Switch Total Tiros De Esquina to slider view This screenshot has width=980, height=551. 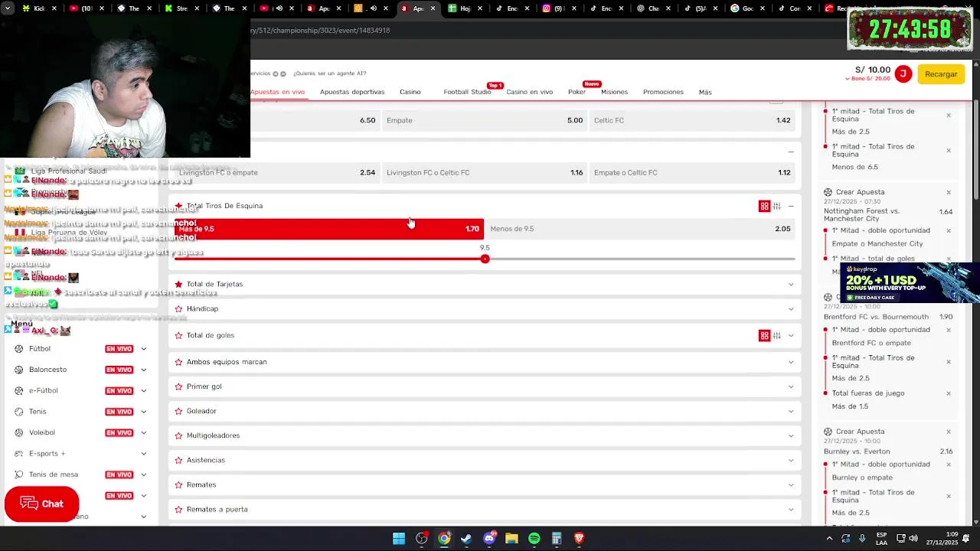tap(776, 206)
